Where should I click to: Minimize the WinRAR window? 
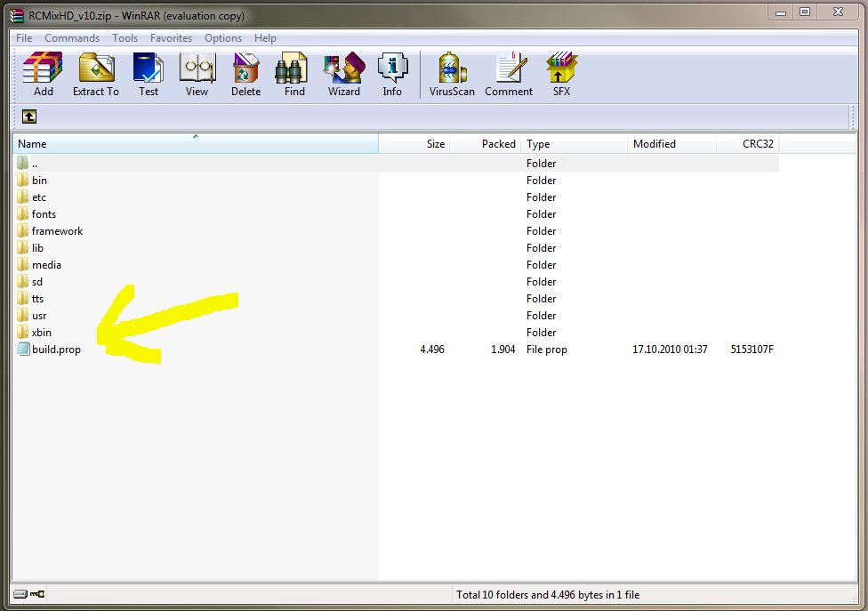[x=781, y=12]
